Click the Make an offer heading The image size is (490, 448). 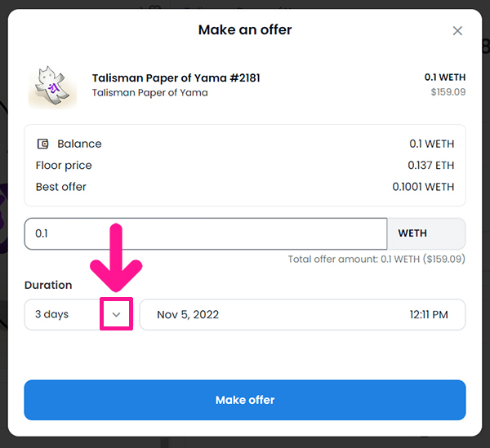coord(245,30)
